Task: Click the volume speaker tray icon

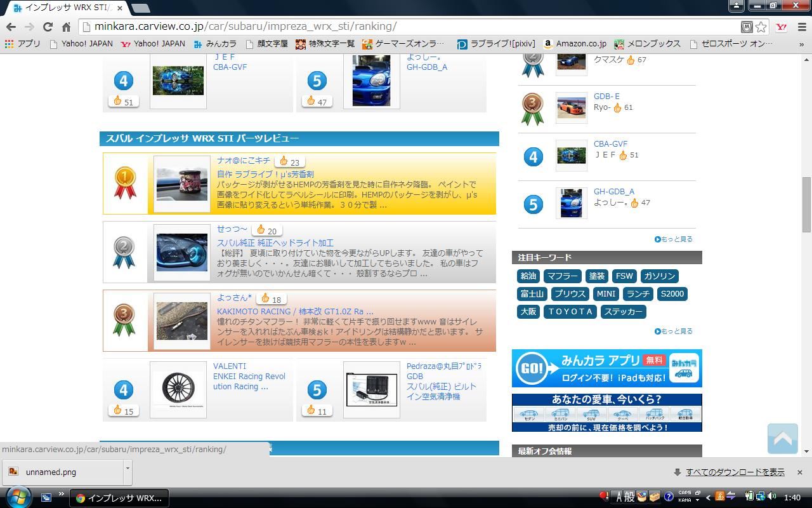Action: pyautogui.click(x=772, y=497)
